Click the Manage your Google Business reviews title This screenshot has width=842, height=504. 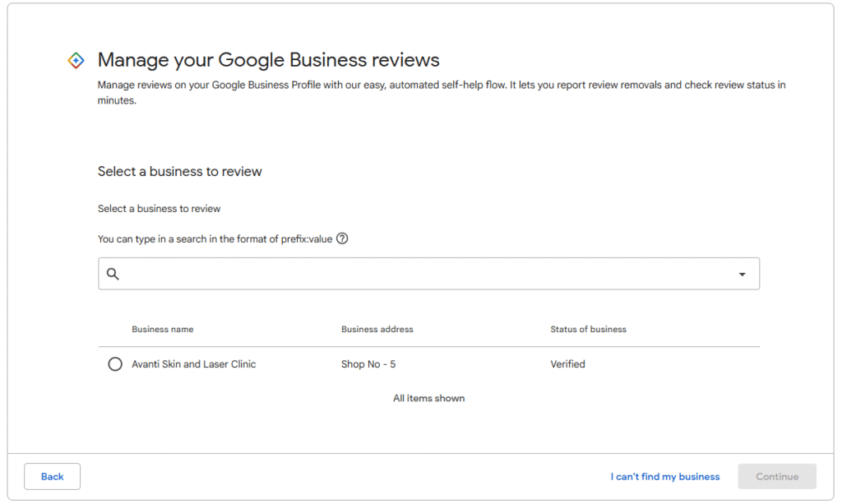tap(268, 60)
